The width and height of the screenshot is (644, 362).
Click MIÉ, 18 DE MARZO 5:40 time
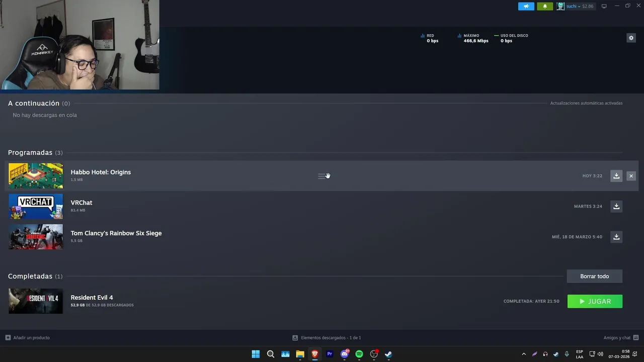577,237
